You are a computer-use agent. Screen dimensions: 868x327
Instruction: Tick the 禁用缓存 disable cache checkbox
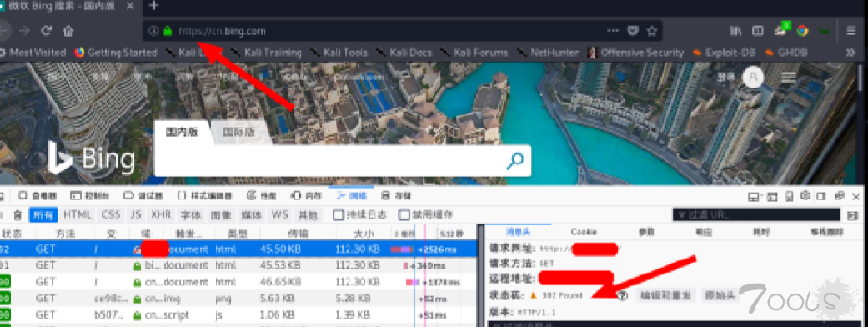(x=404, y=214)
